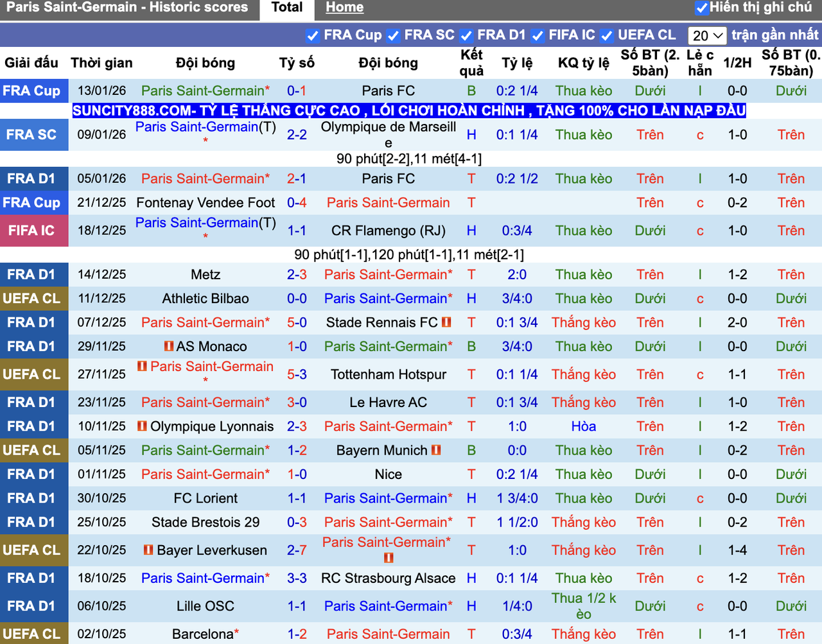Image resolution: width=822 pixels, height=644 pixels.
Task: Click the Thời gian column header
Action: coord(101,63)
